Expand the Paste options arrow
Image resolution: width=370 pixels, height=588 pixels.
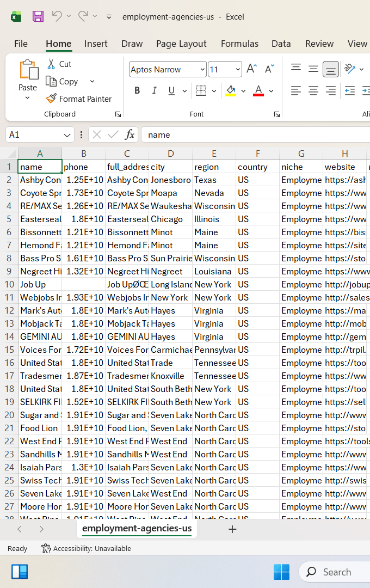tap(27, 98)
